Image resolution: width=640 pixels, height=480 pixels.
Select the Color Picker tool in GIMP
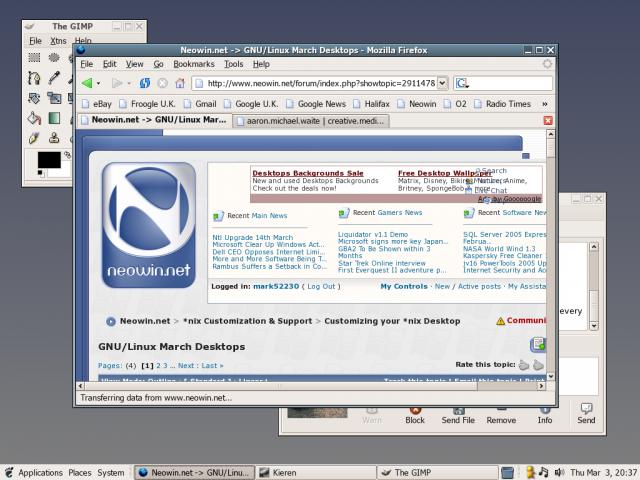tap(54, 78)
